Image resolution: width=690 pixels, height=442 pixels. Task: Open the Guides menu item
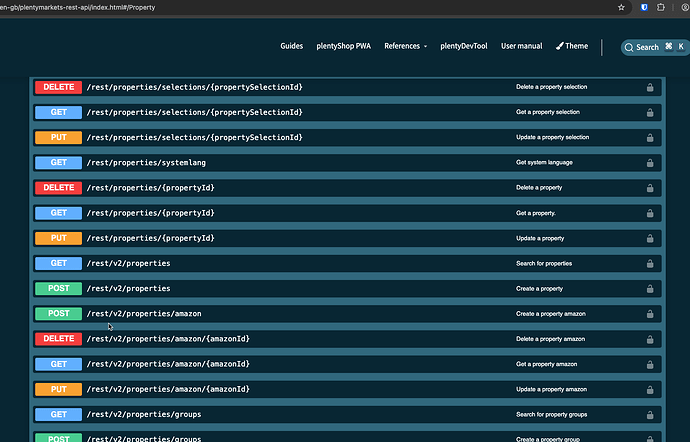(x=291, y=46)
